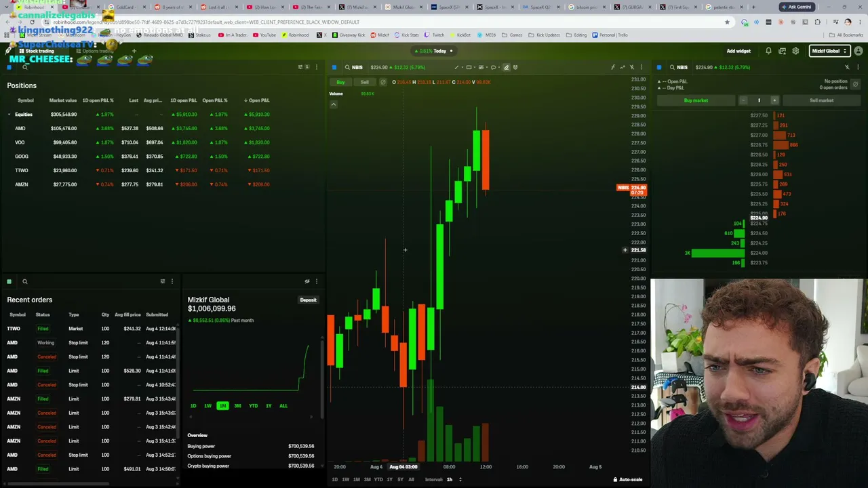Open the indicators function icon on chart

612,67
